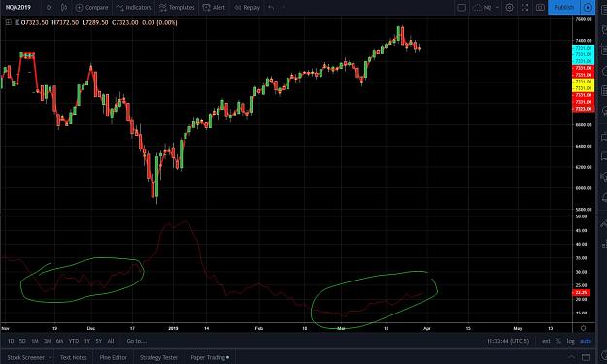Set the time range to 5D

point(22,341)
